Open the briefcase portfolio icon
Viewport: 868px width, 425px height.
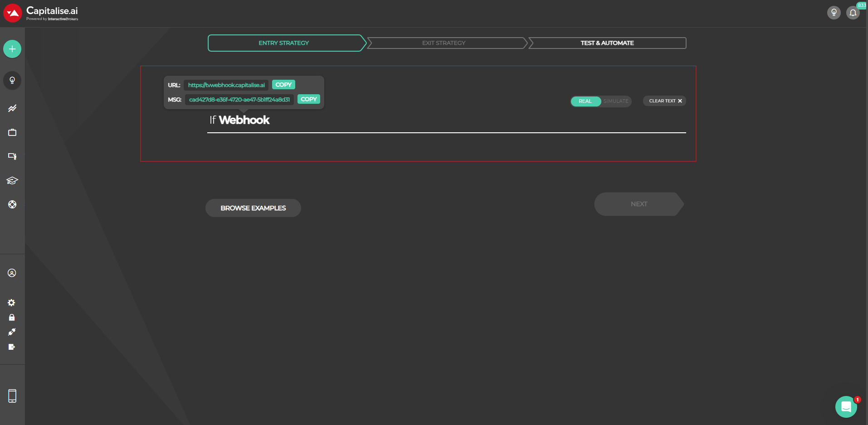coord(12,133)
